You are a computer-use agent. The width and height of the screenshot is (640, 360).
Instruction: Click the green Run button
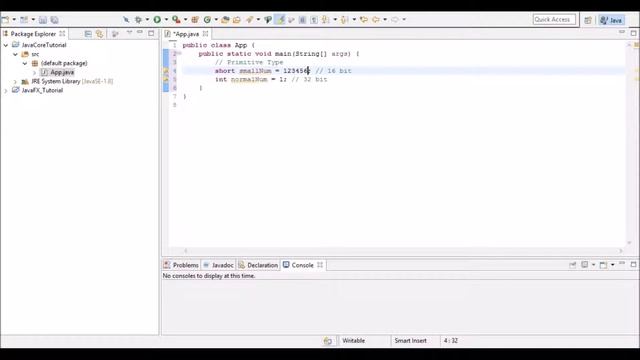tap(157, 19)
